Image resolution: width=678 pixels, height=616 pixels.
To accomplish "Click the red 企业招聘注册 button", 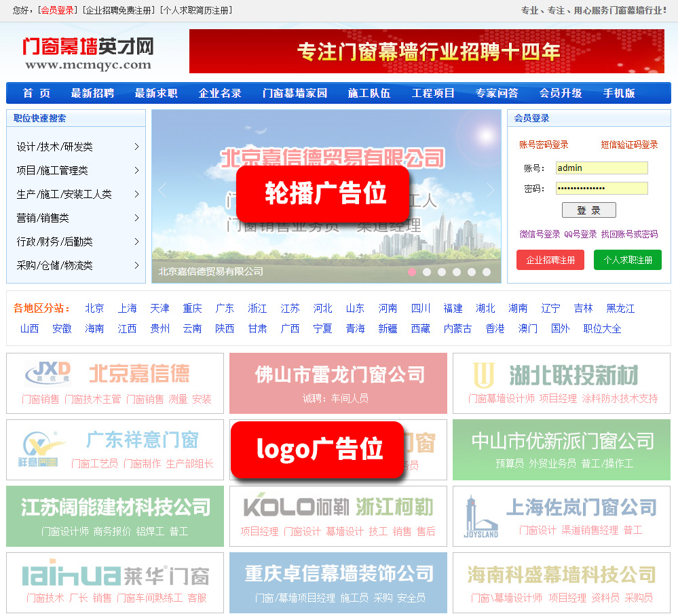I will pos(550,260).
